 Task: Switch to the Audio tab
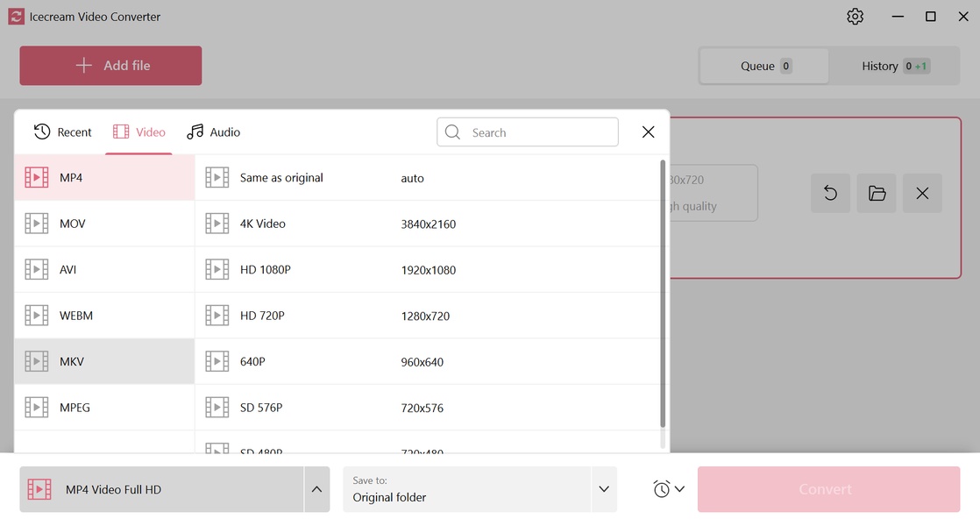(x=214, y=132)
